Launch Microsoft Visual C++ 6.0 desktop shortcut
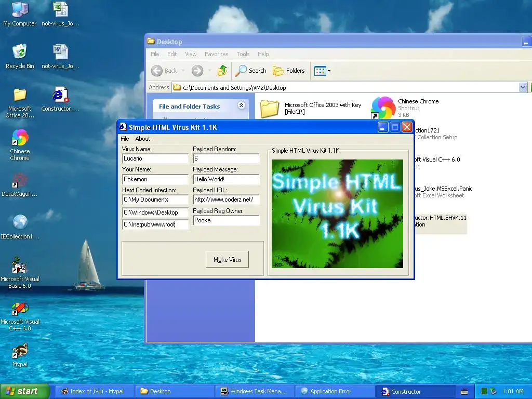 click(20, 316)
